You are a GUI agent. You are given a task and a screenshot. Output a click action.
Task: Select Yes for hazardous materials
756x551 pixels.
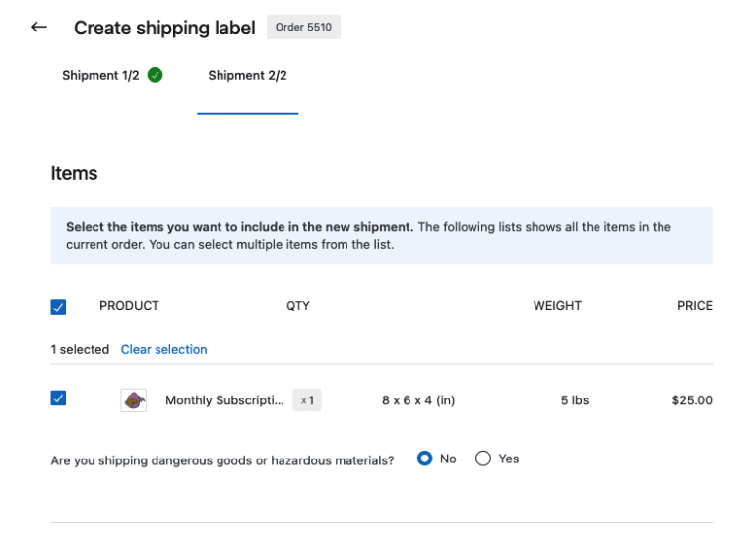coord(483,459)
